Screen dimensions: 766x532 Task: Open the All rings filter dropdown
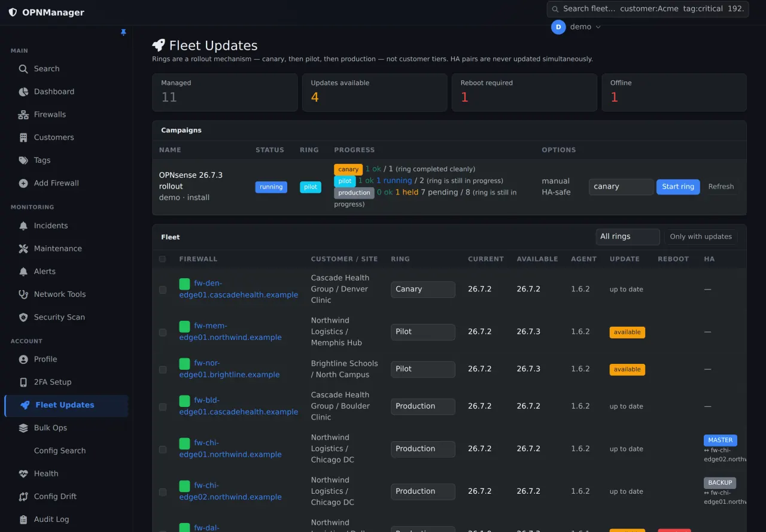coord(628,237)
